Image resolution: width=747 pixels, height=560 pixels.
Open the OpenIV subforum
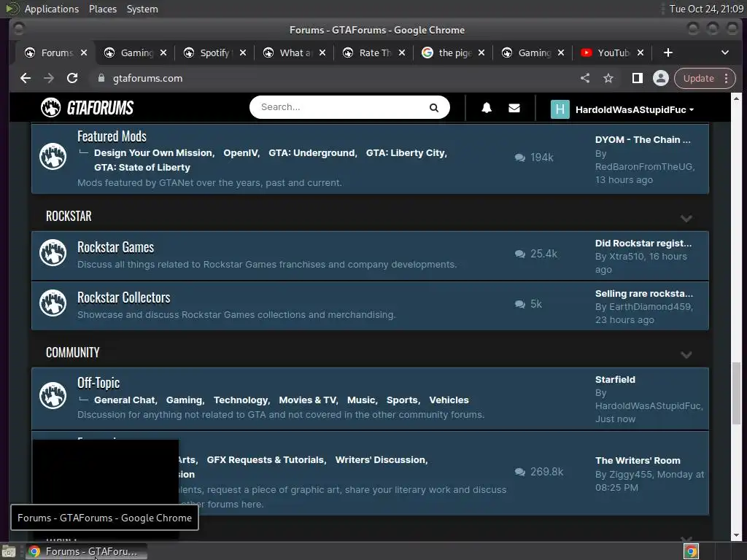click(x=240, y=153)
